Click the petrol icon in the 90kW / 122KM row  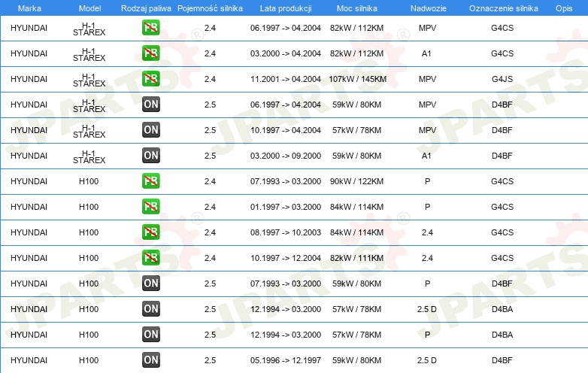click(x=150, y=181)
